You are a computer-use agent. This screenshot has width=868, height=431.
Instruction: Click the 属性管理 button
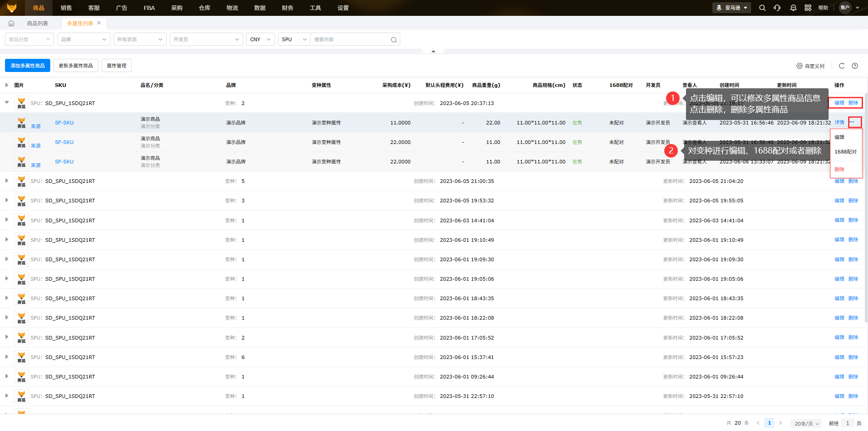(116, 66)
